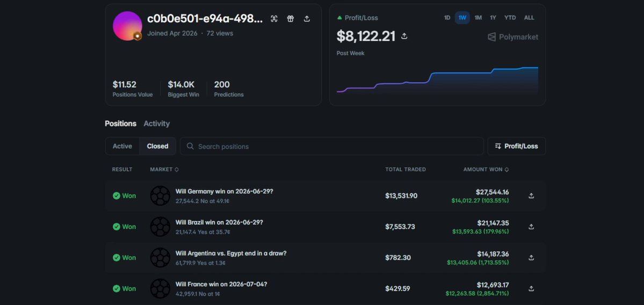Click the '72 views' text
This screenshot has height=305, width=644.
[x=220, y=33]
